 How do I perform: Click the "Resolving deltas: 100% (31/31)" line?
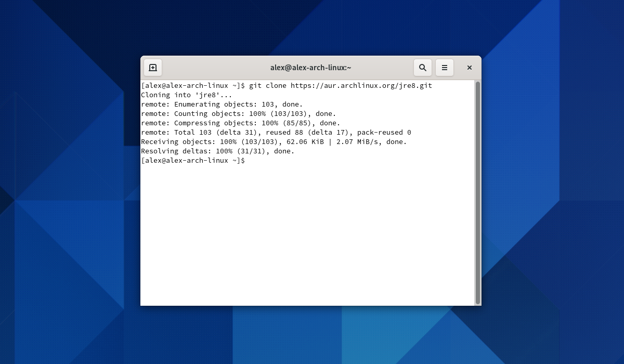[218, 151]
